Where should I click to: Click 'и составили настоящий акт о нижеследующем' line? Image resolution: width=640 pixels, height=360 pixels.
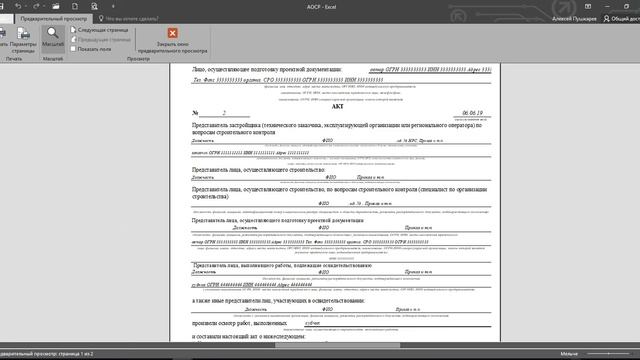(248, 337)
